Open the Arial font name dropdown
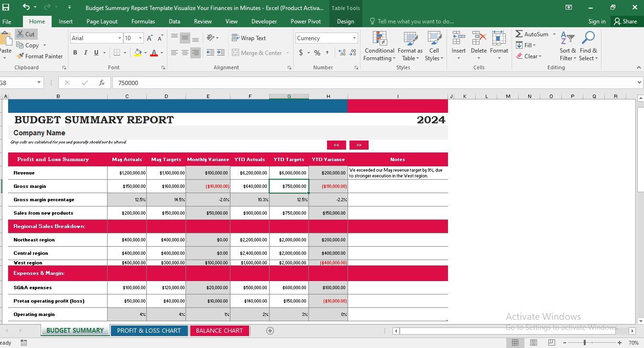The width and height of the screenshot is (644, 348). coord(120,38)
